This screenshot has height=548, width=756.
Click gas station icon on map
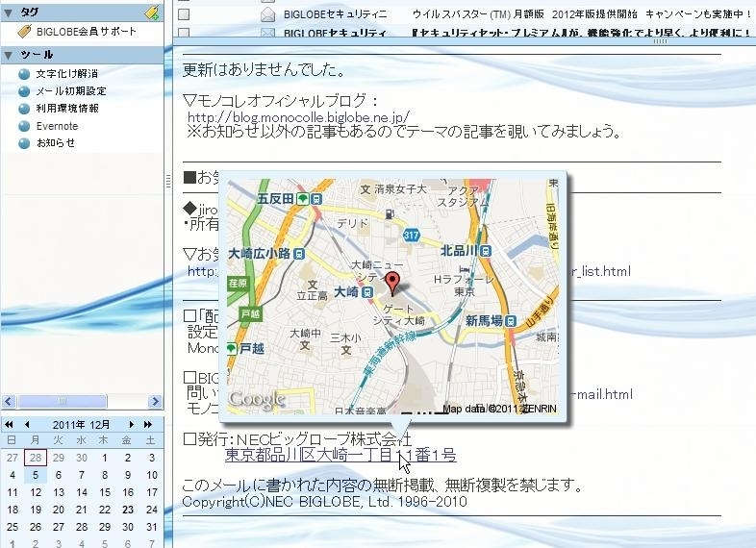[x=391, y=213]
